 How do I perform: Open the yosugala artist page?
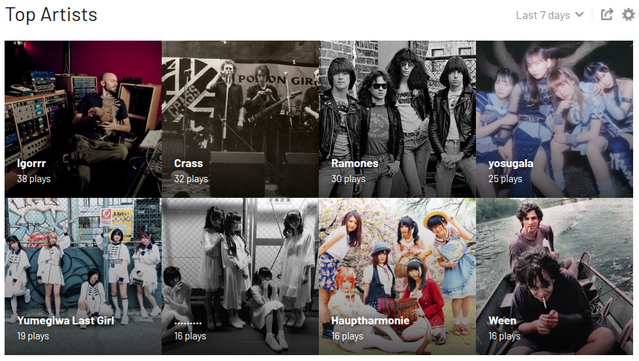[511, 164]
